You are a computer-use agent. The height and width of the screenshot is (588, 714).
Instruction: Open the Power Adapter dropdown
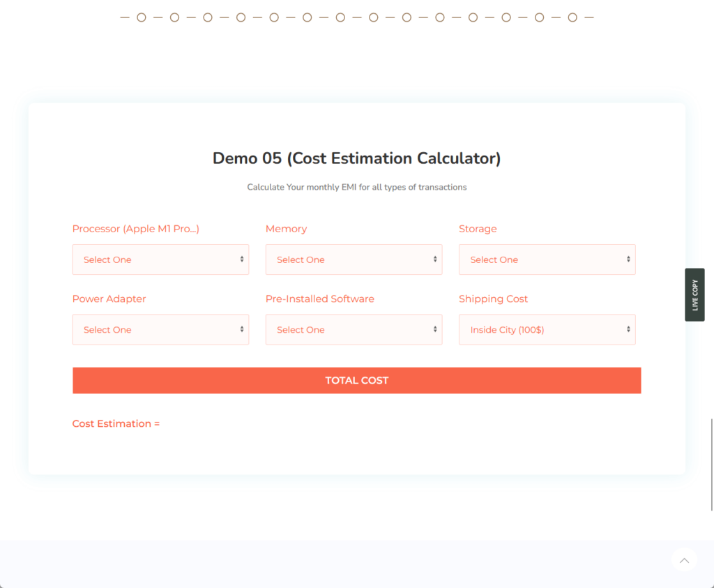[x=160, y=329]
